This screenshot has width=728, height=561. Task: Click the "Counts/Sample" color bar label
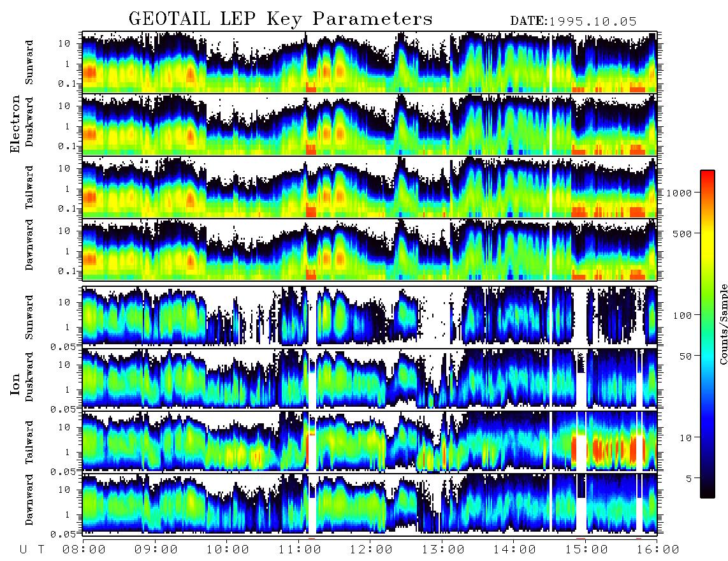pyautogui.click(x=724, y=324)
